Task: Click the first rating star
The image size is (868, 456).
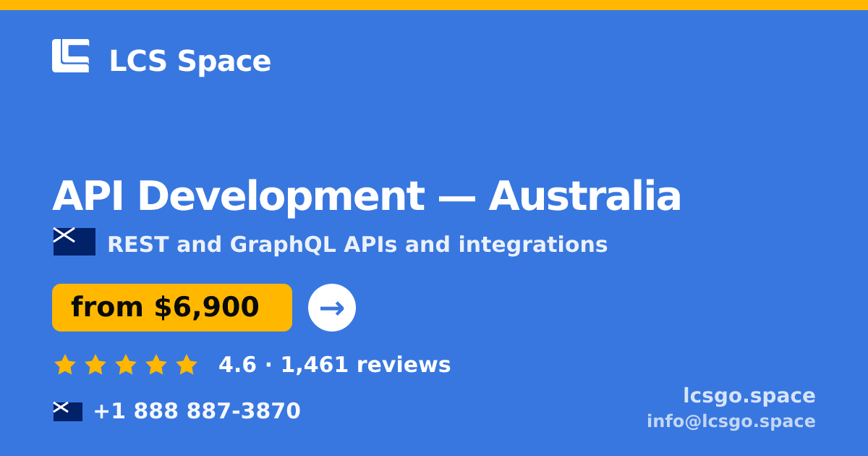Action: [65, 364]
